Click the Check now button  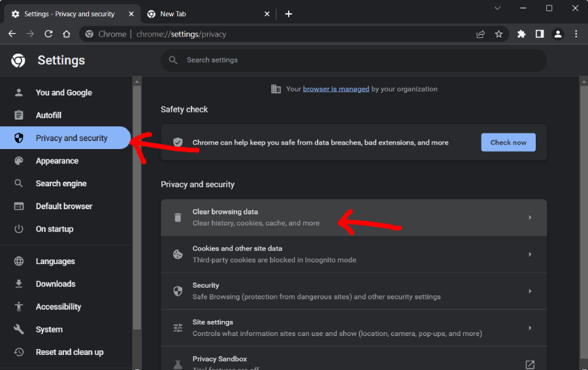pos(508,143)
